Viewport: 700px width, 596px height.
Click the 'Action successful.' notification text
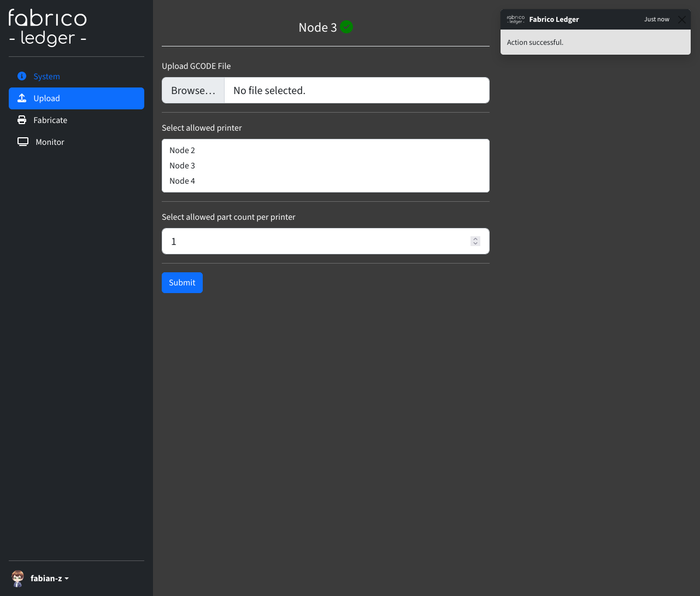point(535,42)
